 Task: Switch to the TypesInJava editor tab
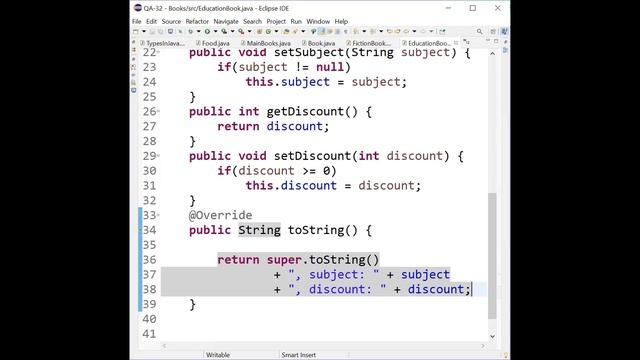tap(162, 43)
